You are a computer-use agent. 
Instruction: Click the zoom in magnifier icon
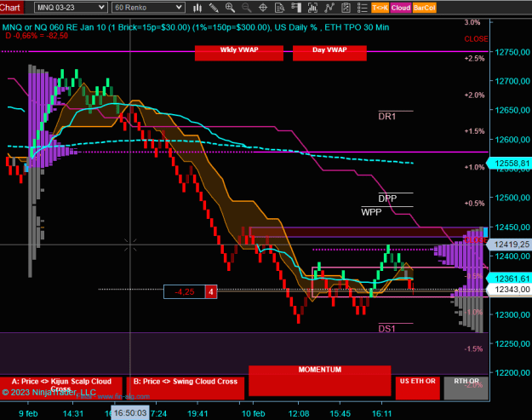click(230, 8)
